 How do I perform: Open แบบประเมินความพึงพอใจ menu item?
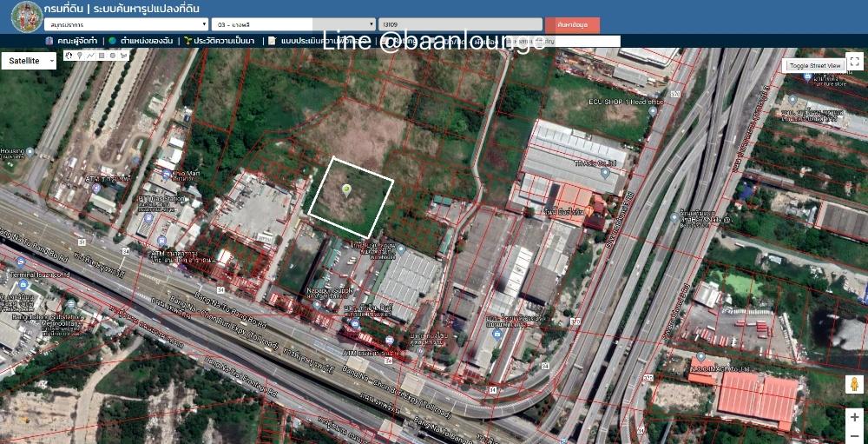click(x=317, y=41)
